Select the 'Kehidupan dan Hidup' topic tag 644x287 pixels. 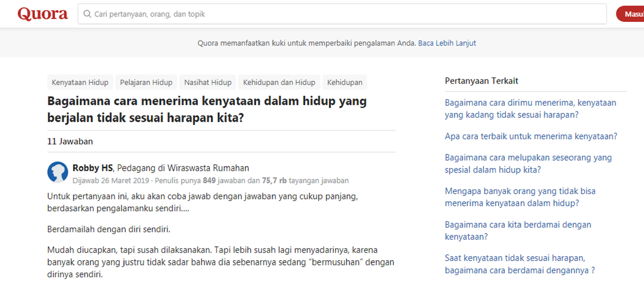pyautogui.click(x=279, y=82)
